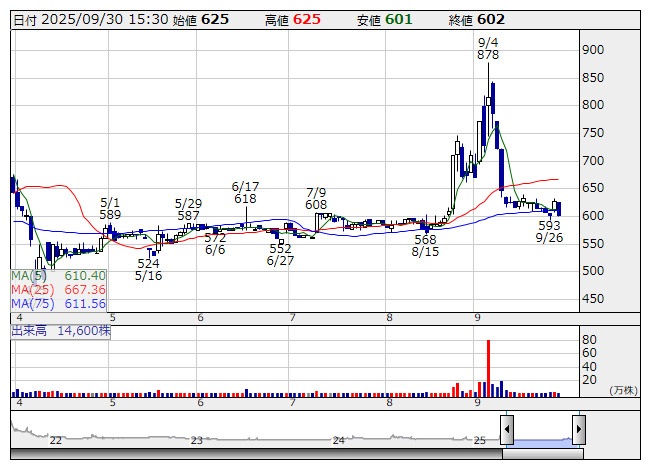Click the 日付 date and time header
The width and height of the screenshot is (653, 470).
[x=88, y=19]
